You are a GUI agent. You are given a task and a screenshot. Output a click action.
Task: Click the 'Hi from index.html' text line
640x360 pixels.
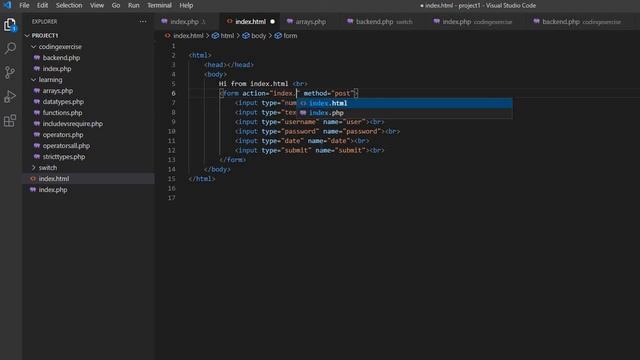point(253,84)
